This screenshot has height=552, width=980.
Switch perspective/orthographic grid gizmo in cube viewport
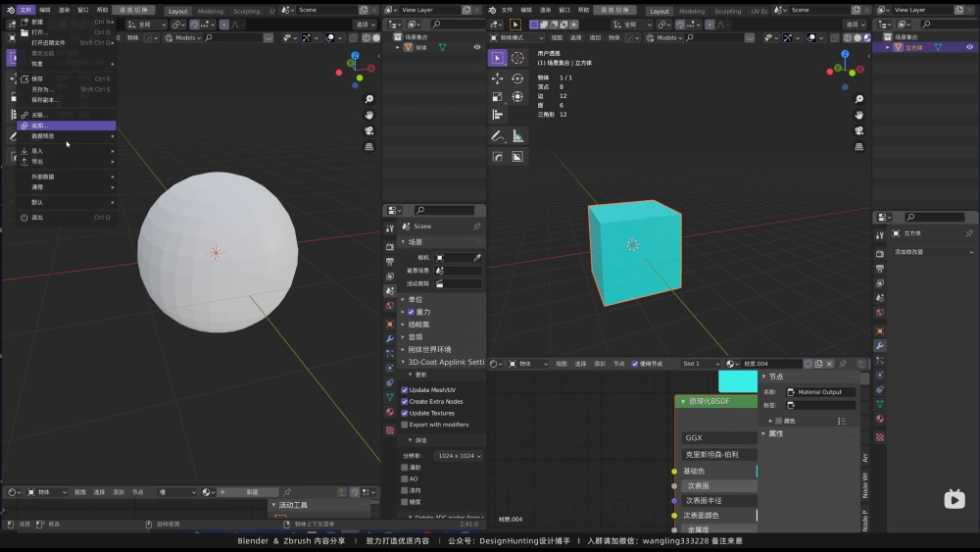coord(859,146)
